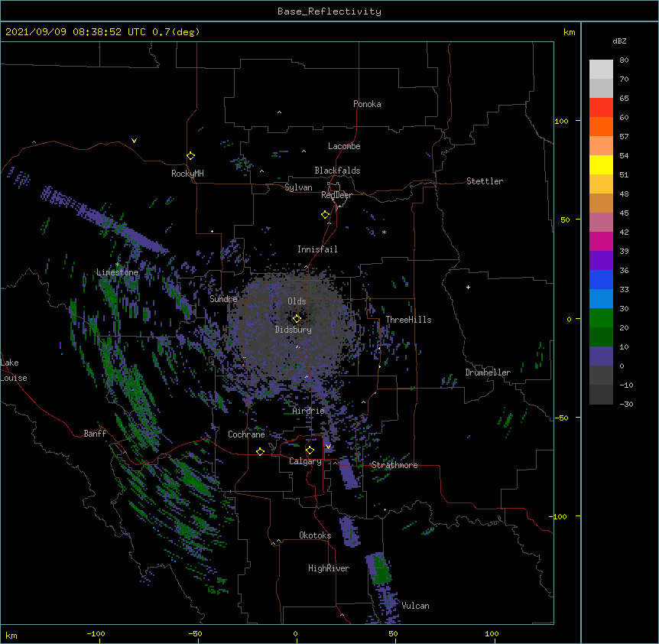This screenshot has width=659, height=644.
Task: Click the light blue swatch between 33 and 30
Action: point(601,299)
